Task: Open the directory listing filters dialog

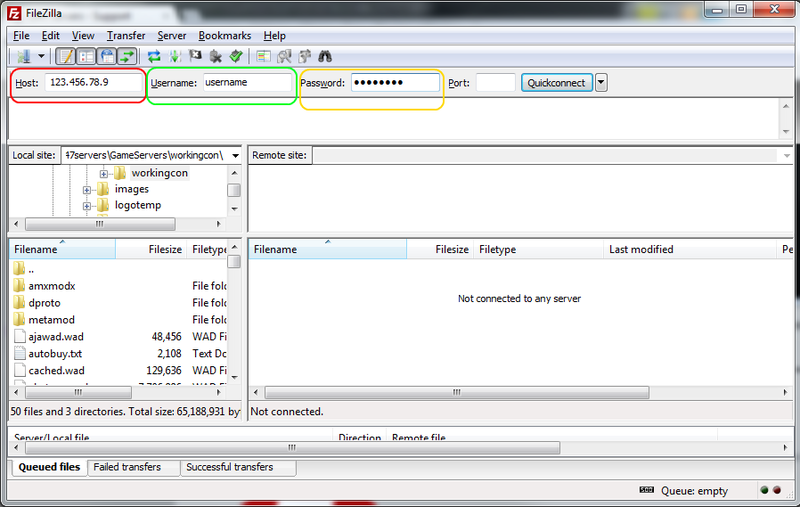Action: point(263,56)
